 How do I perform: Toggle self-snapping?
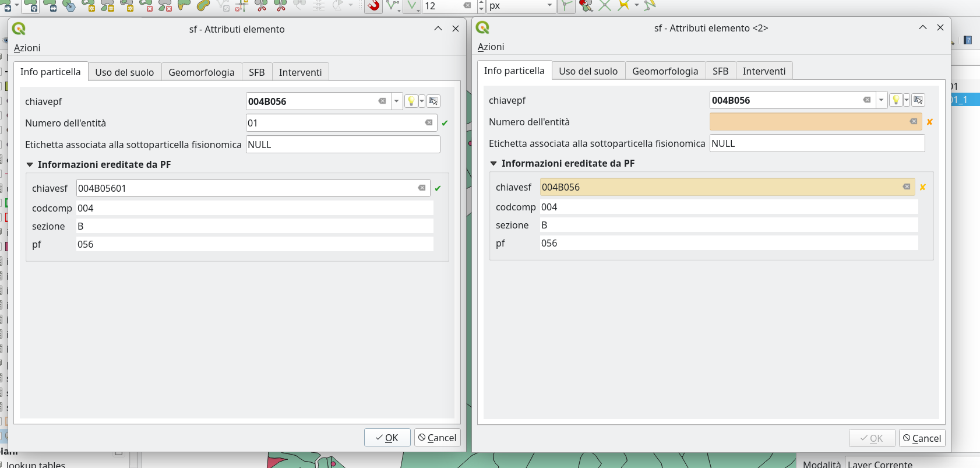650,6
